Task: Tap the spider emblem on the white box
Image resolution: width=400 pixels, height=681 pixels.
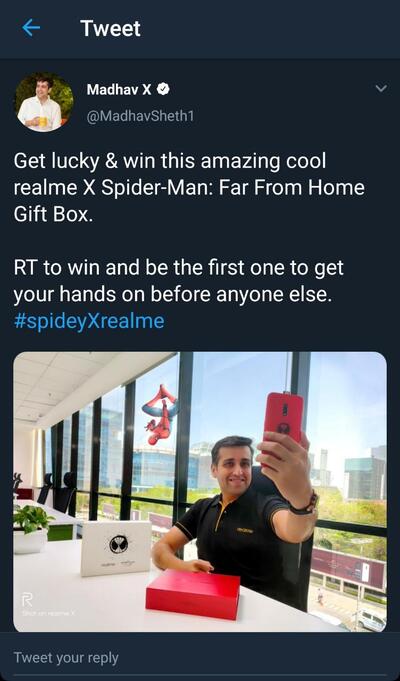Action: (x=119, y=544)
